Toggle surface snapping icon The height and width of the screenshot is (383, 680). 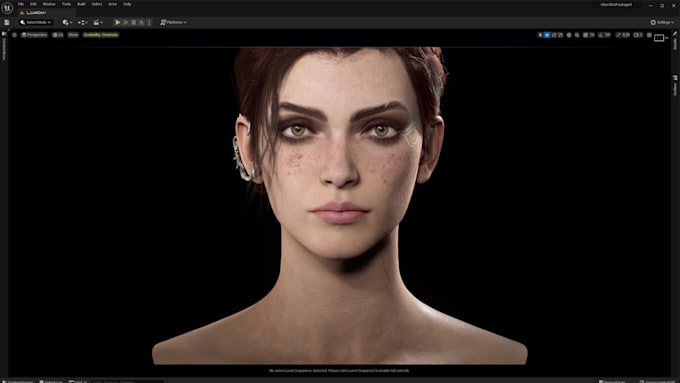577,35
